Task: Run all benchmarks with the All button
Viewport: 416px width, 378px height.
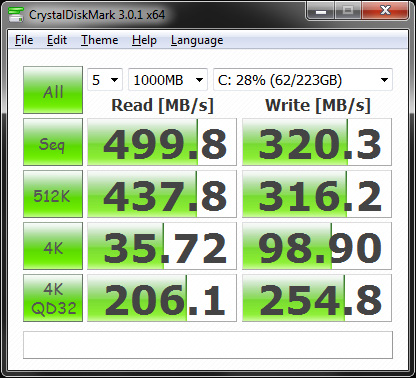Action: point(53,90)
